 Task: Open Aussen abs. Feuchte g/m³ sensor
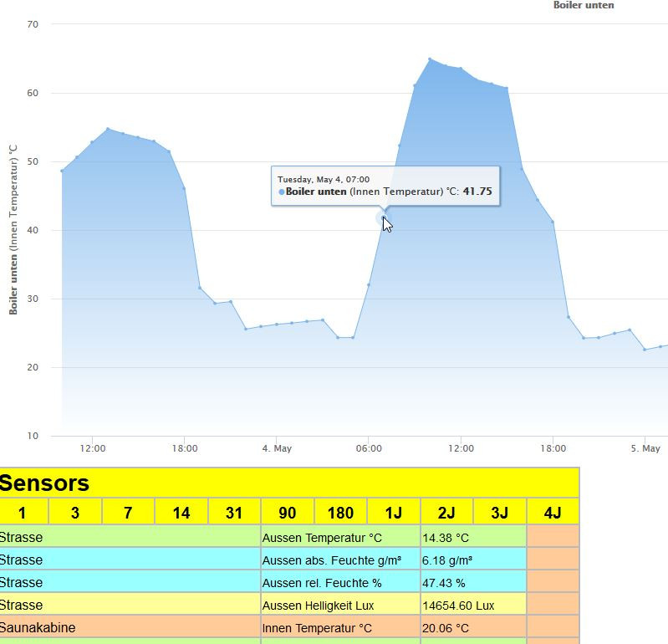(x=290, y=560)
